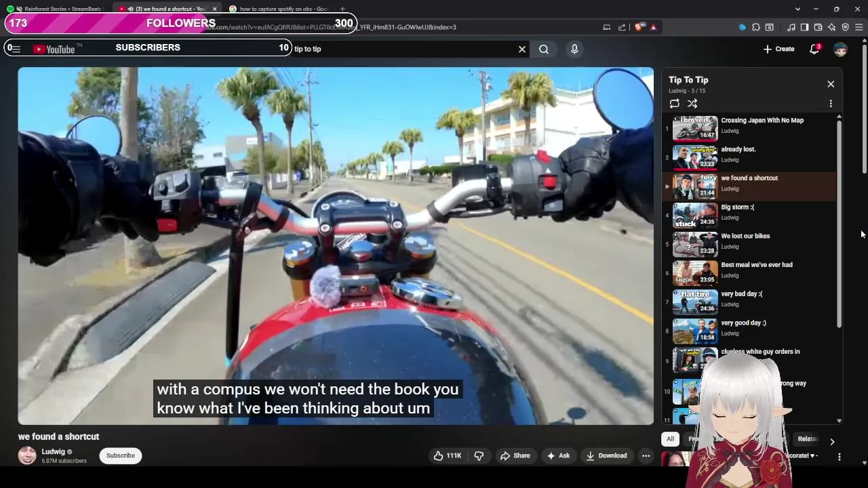Click the Ask button below the video

(558, 455)
